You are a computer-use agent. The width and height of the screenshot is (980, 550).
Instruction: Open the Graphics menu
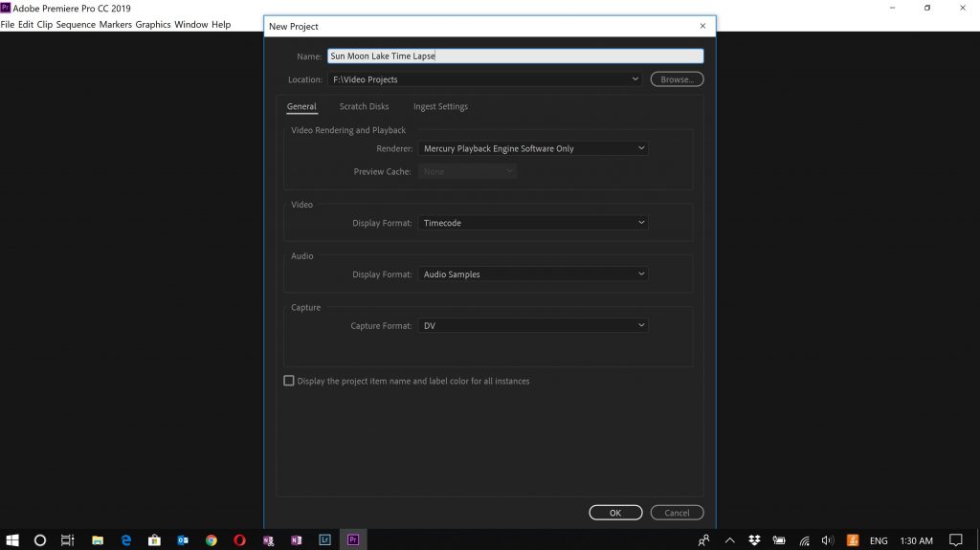[152, 24]
